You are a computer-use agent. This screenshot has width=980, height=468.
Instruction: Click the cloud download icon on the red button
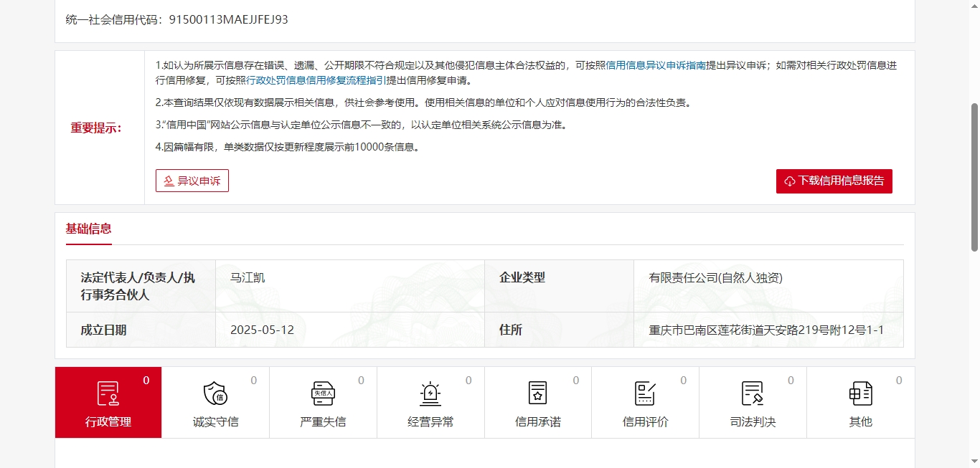pos(790,181)
